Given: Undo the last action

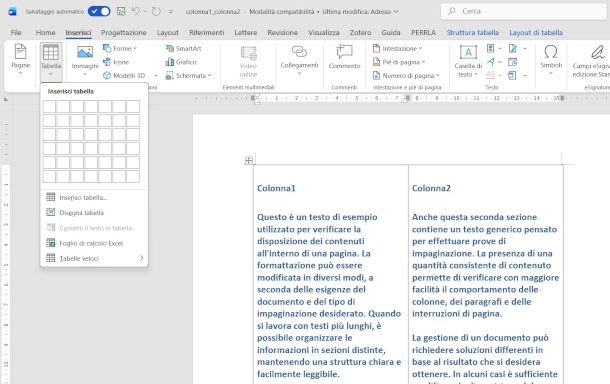Looking at the screenshot, I should click(135, 11).
